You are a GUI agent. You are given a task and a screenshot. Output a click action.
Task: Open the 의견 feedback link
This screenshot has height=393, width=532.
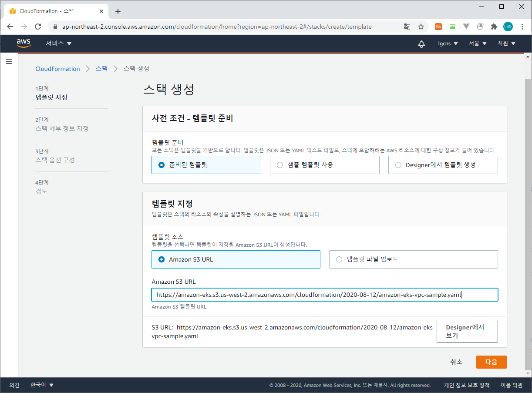14,385
